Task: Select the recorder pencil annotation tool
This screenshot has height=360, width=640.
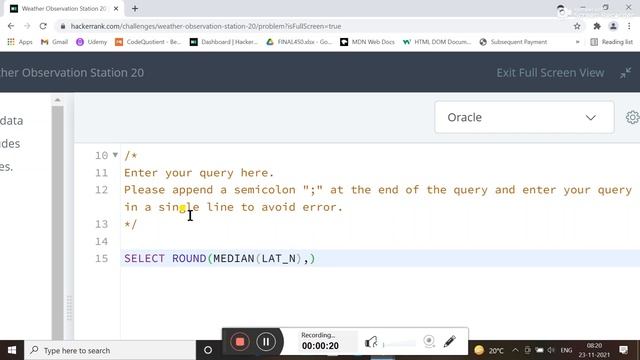Action: (x=450, y=341)
